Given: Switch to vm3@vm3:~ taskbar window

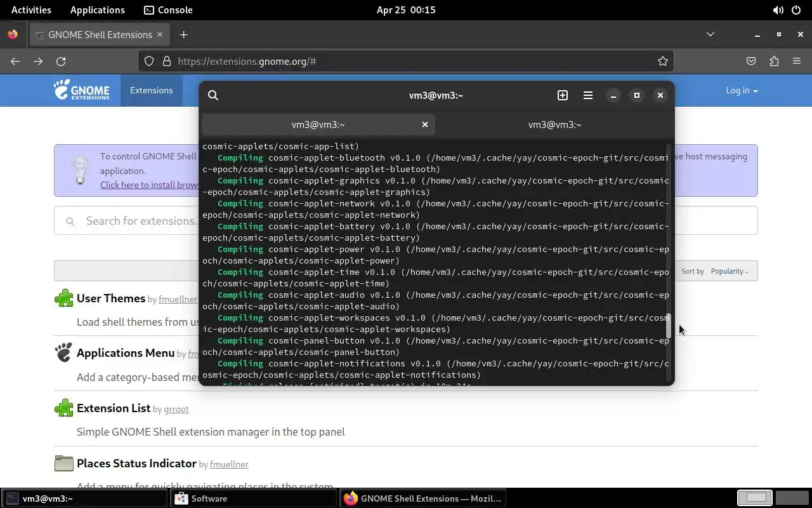Looking at the screenshot, I should point(85,498).
